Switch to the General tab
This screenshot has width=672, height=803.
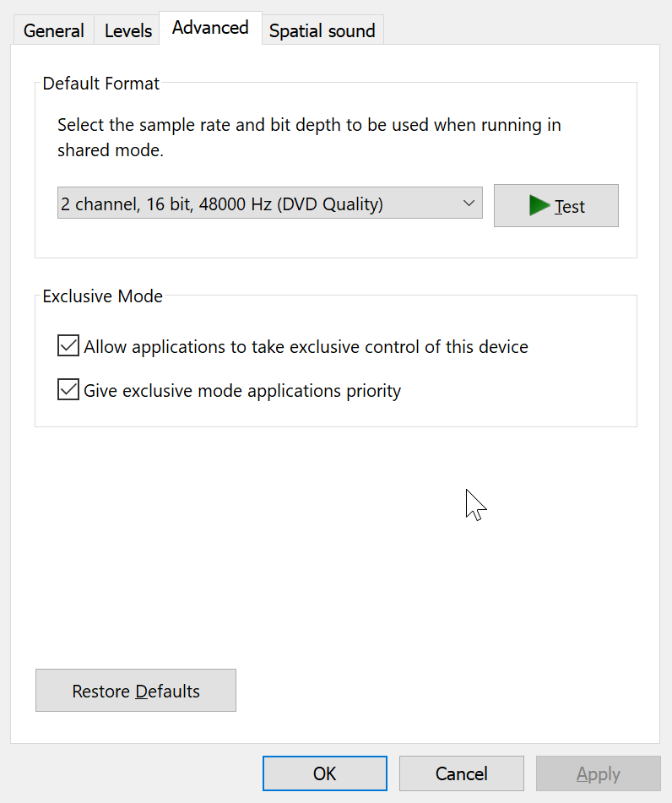click(x=53, y=30)
